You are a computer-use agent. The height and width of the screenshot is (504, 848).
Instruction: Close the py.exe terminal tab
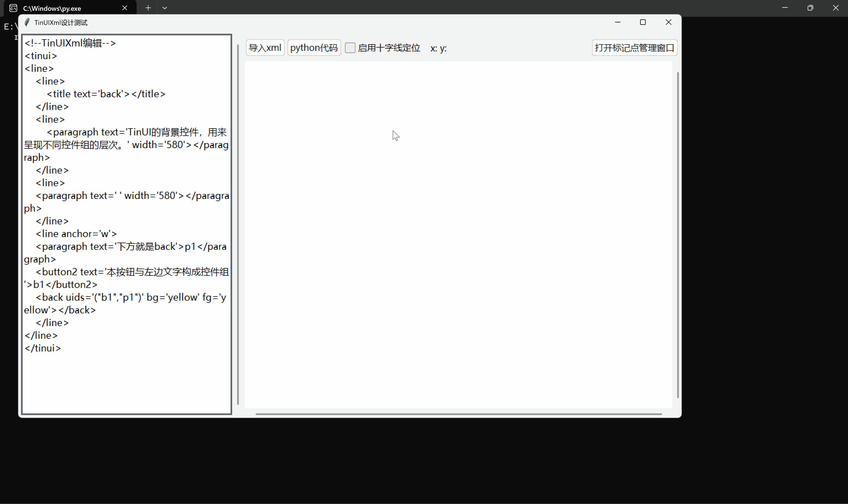tap(125, 8)
